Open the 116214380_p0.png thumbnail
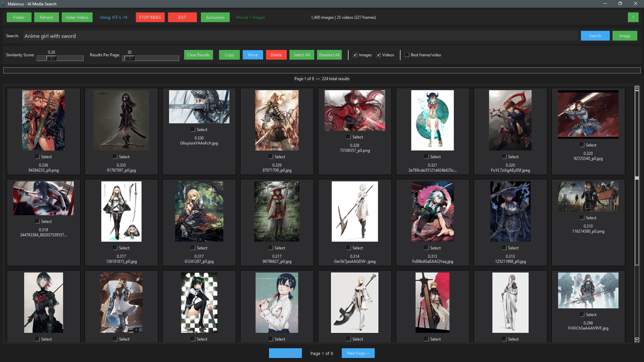The image size is (644, 362). [x=588, y=196]
